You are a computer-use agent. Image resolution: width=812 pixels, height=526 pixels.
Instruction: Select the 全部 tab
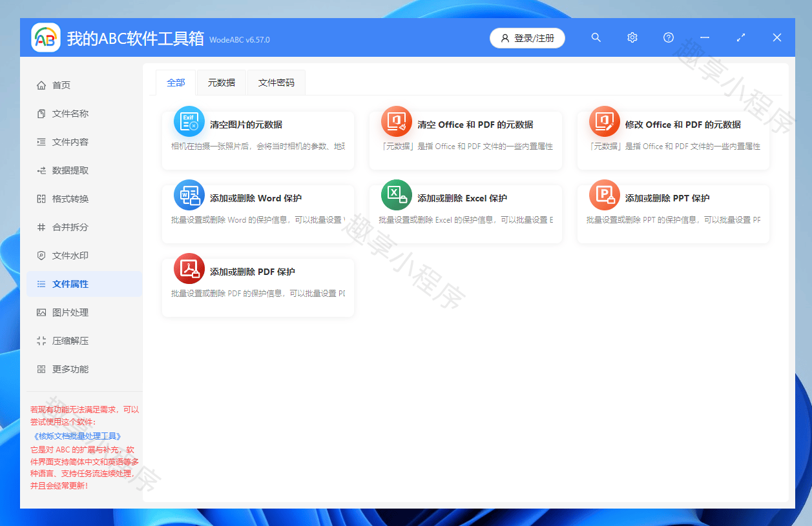tap(176, 83)
